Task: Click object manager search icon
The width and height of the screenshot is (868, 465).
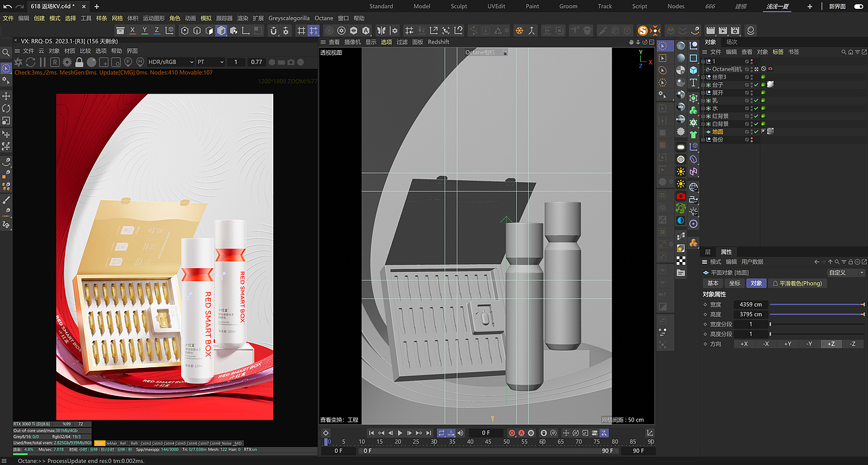Action: [844, 52]
